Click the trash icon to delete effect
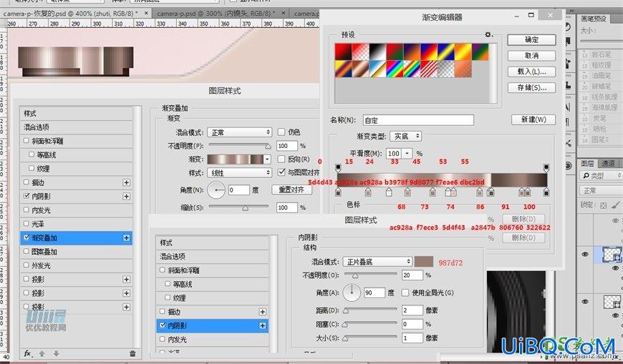The height and width of the screenshot is (364, 623). pyautogui.click(x=132, y=353)
